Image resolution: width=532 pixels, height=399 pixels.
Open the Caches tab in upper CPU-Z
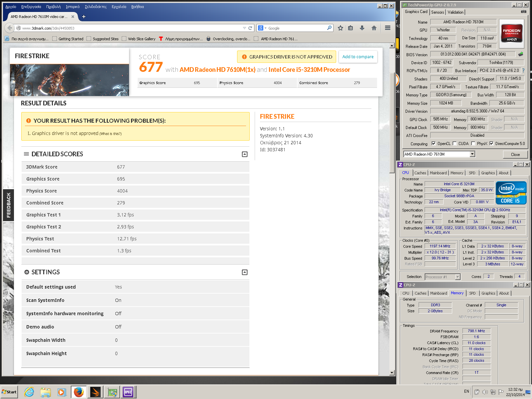[x=420, y=173]
